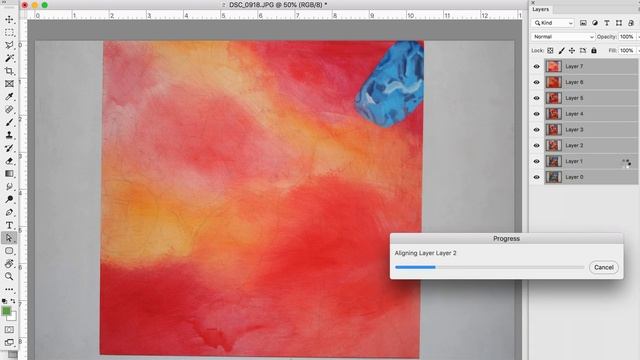The height and width of the screenshot is (360, 640).
Task: Select Layer 0 thumbnail
Action: pyautogui.click(x=553, y=177)
